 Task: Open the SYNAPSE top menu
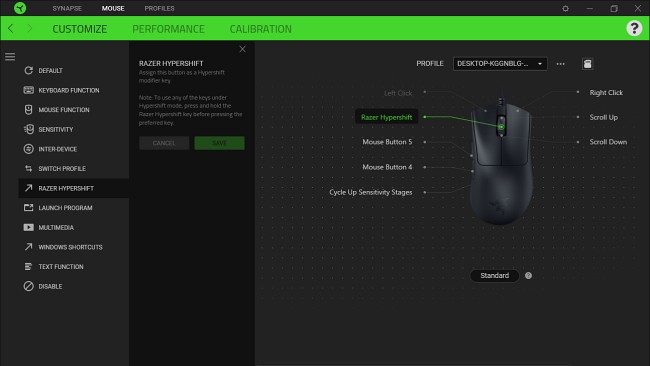[x=67, y=8]
